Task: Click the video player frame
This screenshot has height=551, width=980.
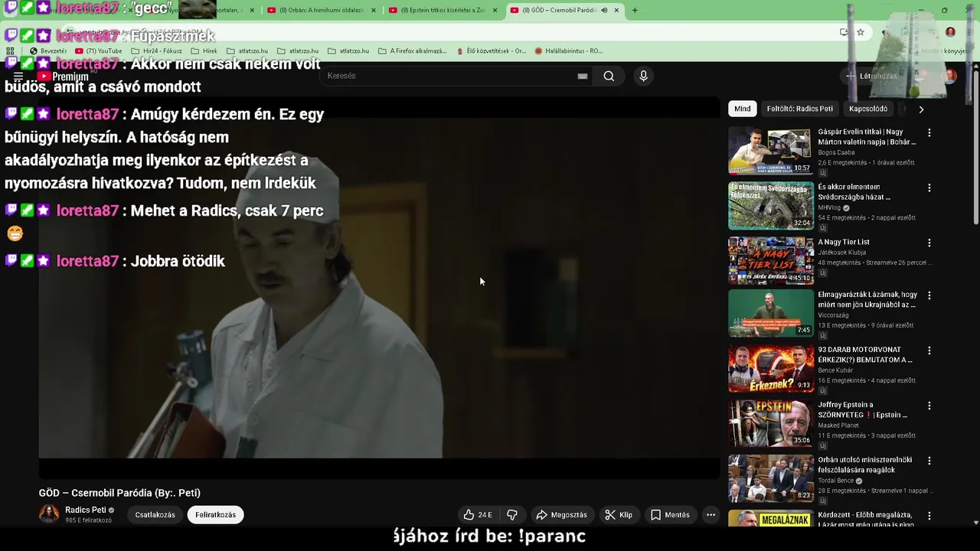Action: coord(379,289)
